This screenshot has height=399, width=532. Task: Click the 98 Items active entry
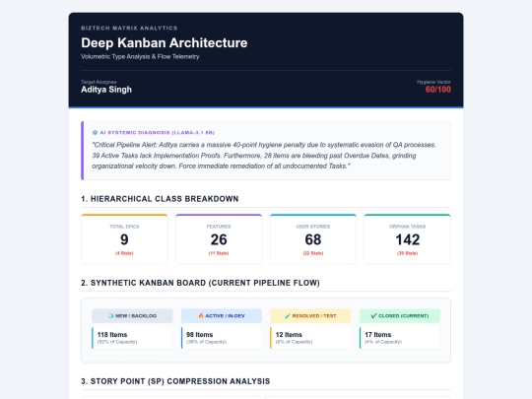[x=222, y=338]
